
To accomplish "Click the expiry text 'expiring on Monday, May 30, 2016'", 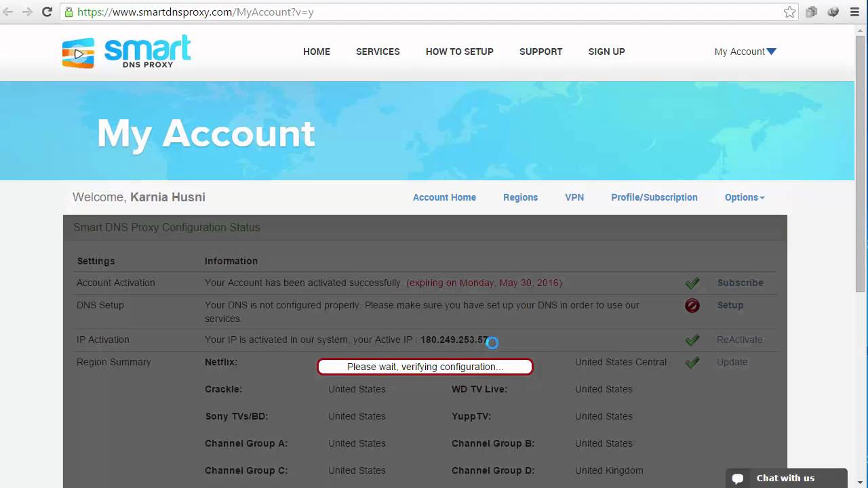I will [484, 283].
